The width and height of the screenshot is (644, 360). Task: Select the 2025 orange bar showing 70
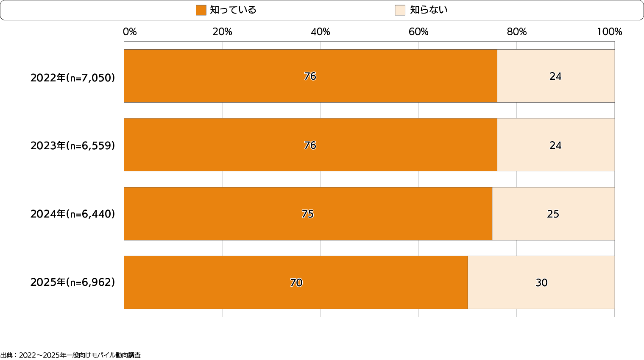click(x=296, y=282)
